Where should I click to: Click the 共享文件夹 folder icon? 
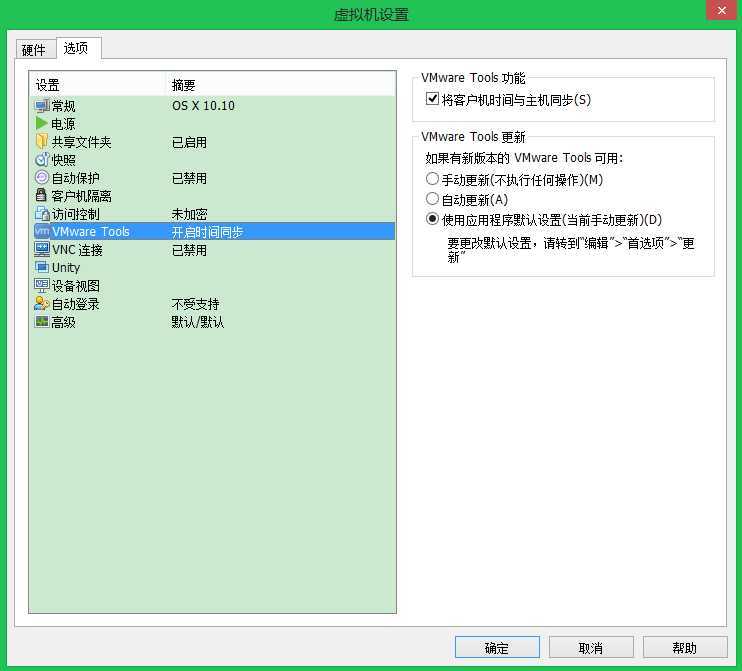pos(42,141)
